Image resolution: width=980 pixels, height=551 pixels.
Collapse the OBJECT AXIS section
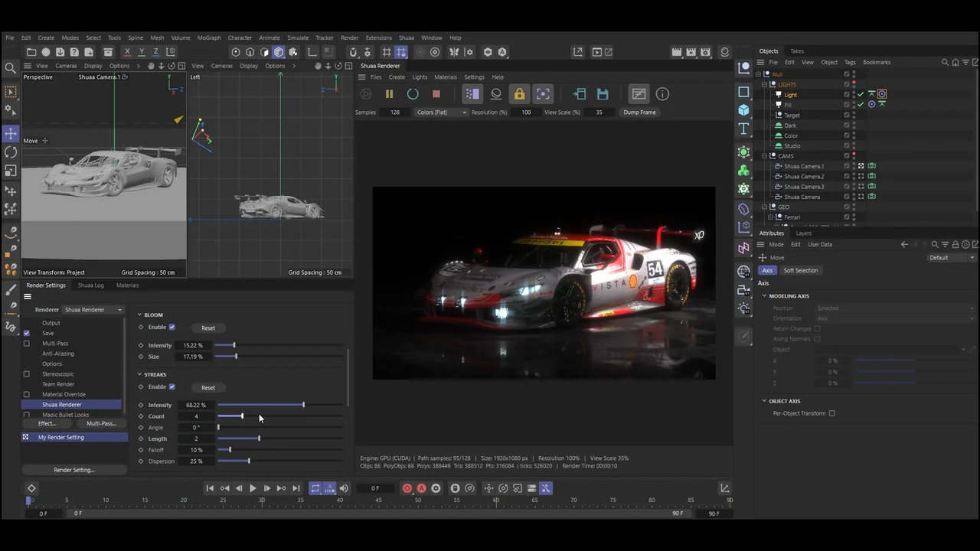point(764,401)
